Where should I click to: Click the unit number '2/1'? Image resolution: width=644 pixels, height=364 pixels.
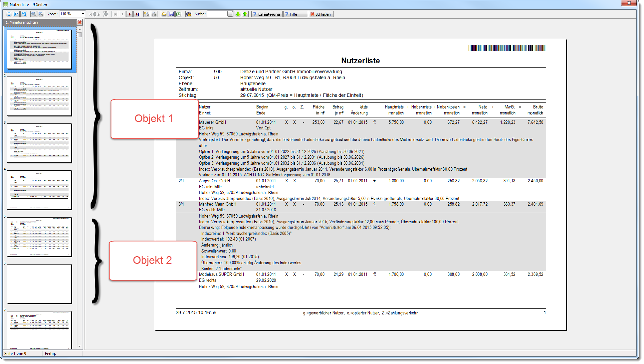point(181,181)
